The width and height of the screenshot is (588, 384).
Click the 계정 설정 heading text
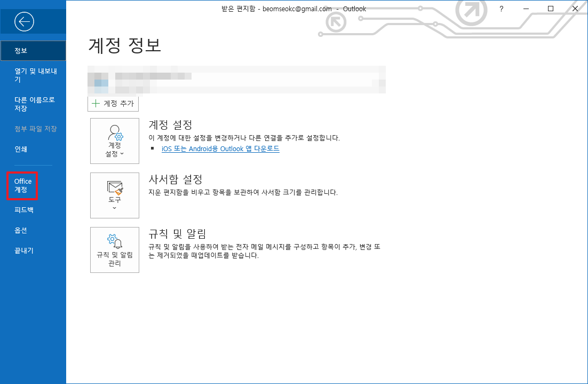[x=171, y=124]
